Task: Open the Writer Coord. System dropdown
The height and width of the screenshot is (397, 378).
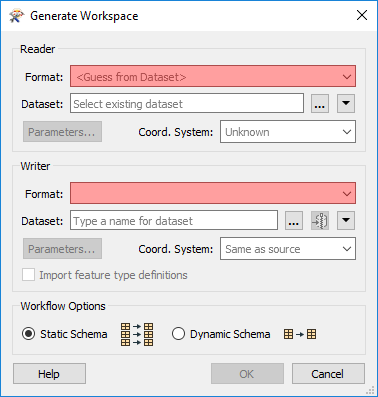Action: 288,249
